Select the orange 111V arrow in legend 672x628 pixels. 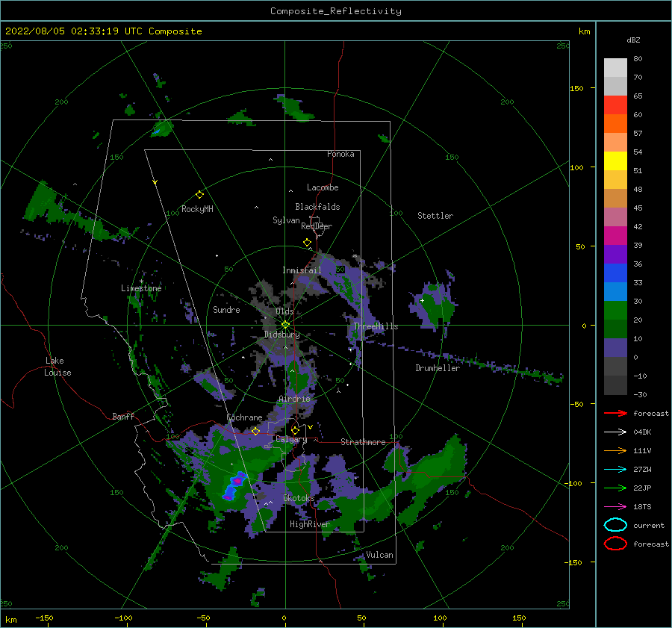pyautogui.click(x=615, y=450)
